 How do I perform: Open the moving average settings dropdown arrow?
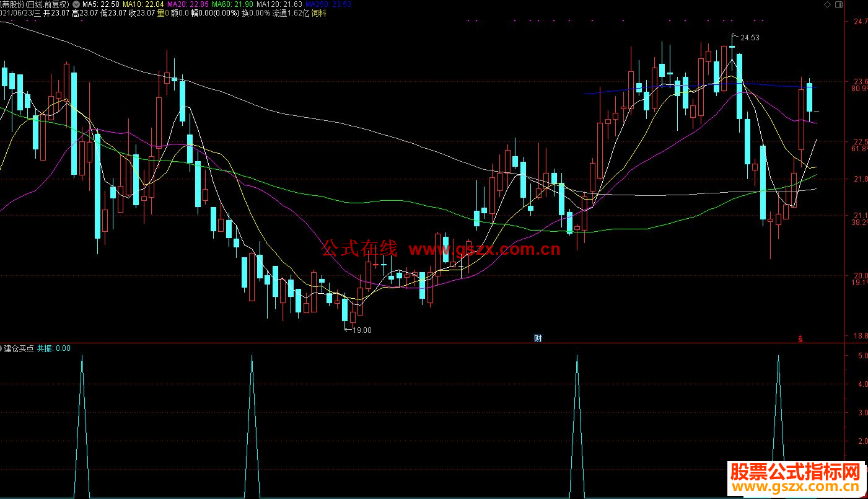[x=76, y=4]
